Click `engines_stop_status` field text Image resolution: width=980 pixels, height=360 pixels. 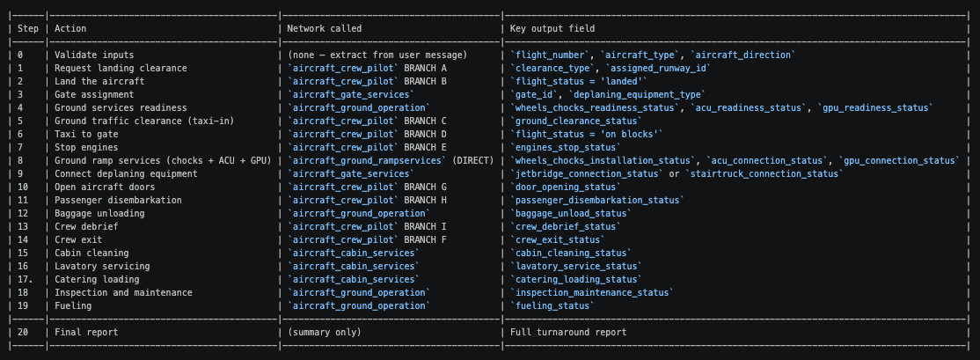click(x=566, y=148)
